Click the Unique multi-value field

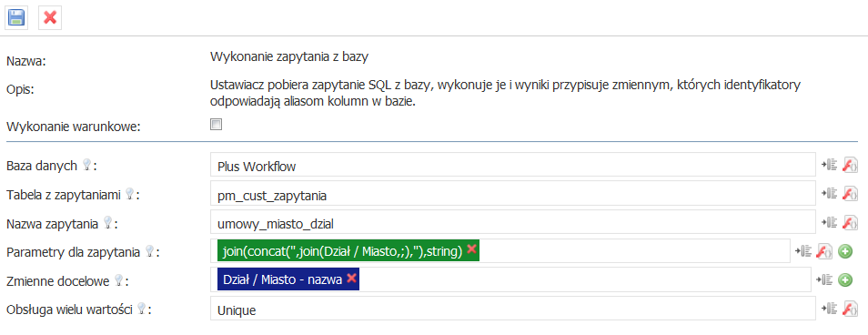pyautogui.click(x=512, y=309)
